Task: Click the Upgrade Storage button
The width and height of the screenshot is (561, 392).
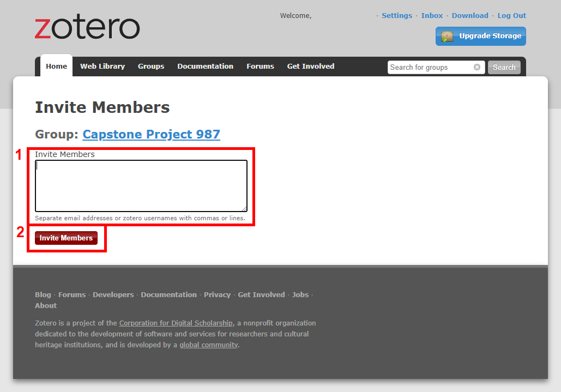Action: [x=480, y=36]
